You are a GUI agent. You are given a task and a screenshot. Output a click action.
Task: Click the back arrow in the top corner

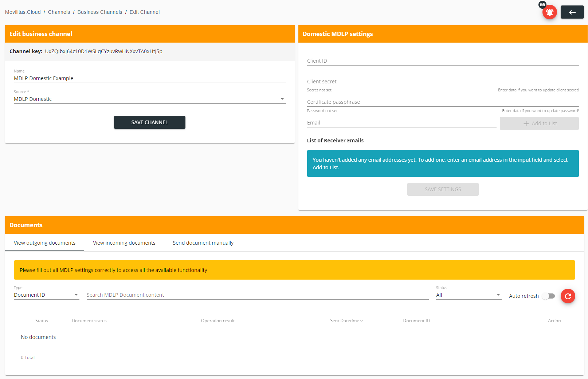point(572,12)
